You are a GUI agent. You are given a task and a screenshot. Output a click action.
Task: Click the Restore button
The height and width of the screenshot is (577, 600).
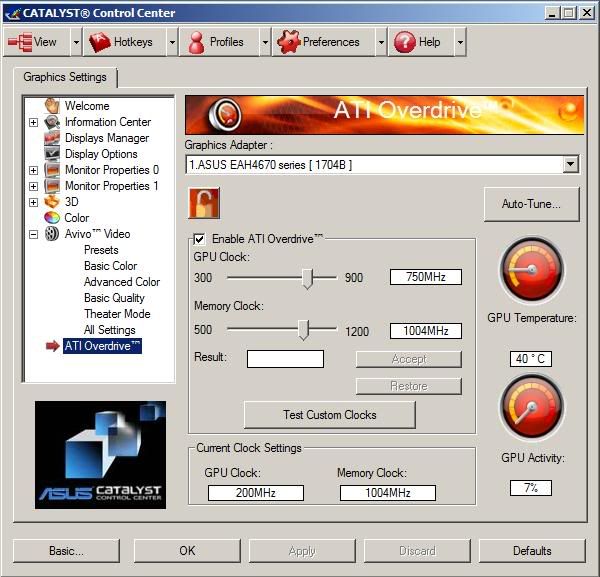(409, 386)
